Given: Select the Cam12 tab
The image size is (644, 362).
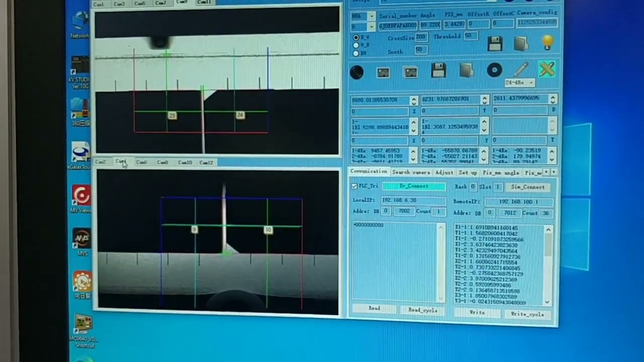Looking at the screenshot, I should click(x=206, y=162).
